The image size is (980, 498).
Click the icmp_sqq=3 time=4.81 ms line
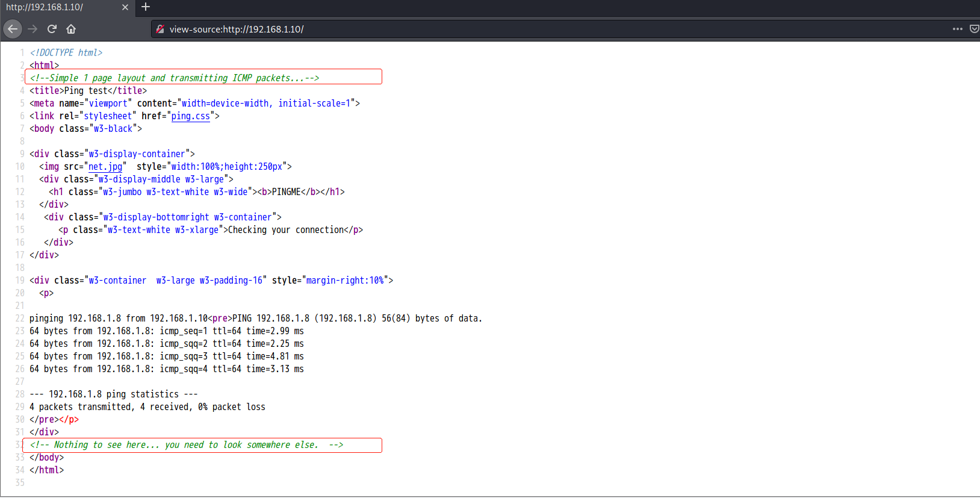pos(167,356)
